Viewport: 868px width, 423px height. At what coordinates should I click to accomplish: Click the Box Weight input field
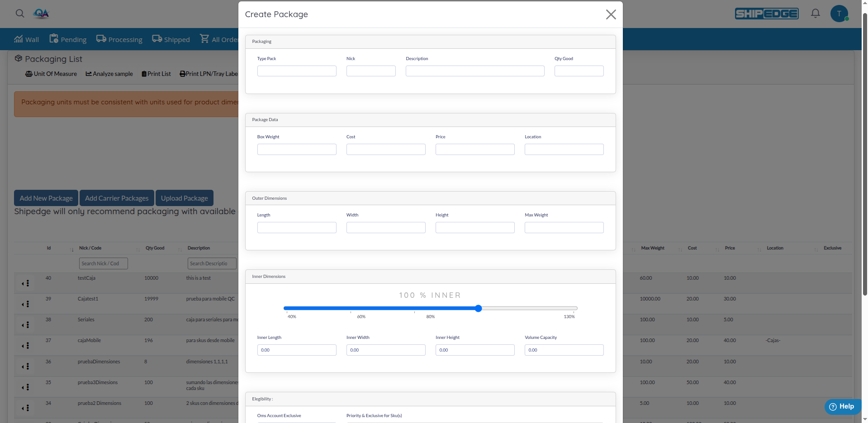pyautogui.click(x=297, y=150)
